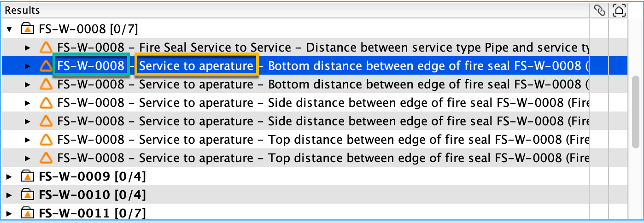Click the viewpoint bracket icon column header
This screenshot has width=644, height=223.
tap(618, 10)
